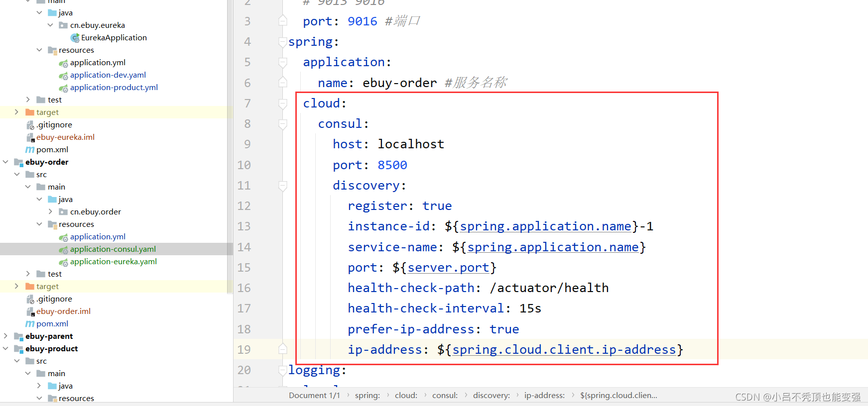
Task: Click the application-product.yml file icon
Action: (63, 88)
